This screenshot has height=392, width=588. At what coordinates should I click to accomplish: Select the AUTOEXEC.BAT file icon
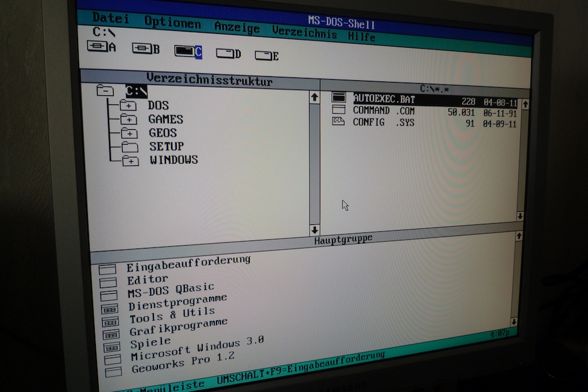pyautogui.click(x=339, y=98)
